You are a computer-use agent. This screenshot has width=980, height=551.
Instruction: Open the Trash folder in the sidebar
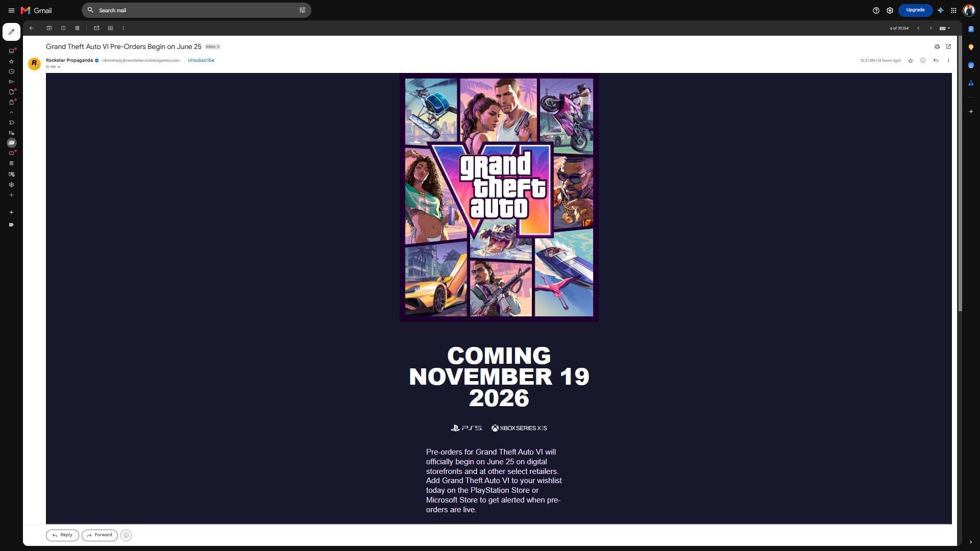coord(11,163)
